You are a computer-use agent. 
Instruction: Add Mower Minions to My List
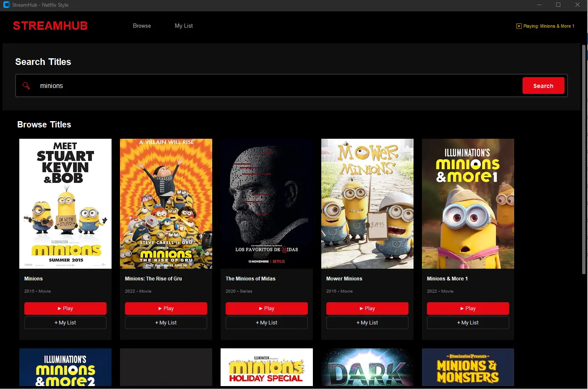[x=367, y=323]
